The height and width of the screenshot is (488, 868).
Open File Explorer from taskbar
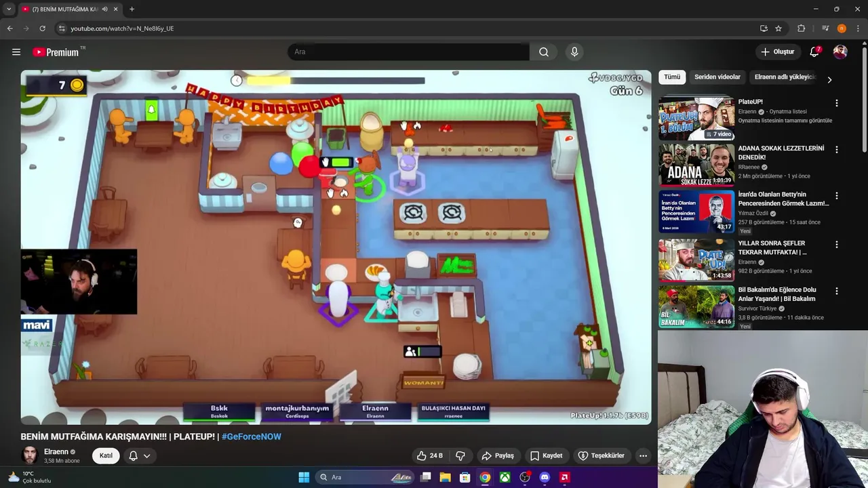(445, 477)
